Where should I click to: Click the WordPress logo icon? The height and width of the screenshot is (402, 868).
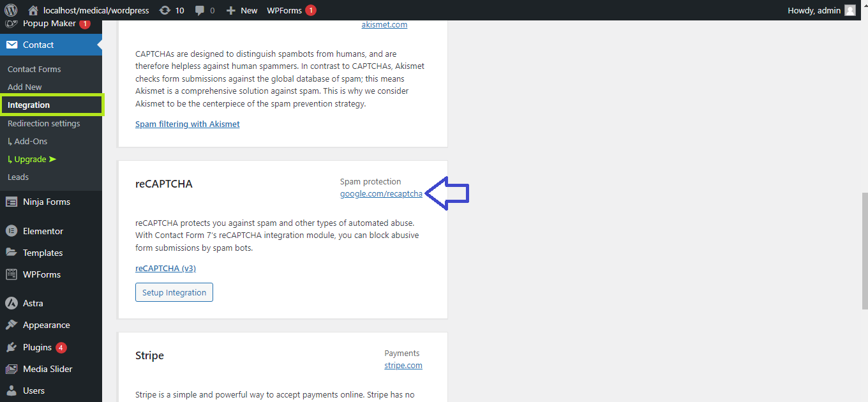tap(11, 10)
